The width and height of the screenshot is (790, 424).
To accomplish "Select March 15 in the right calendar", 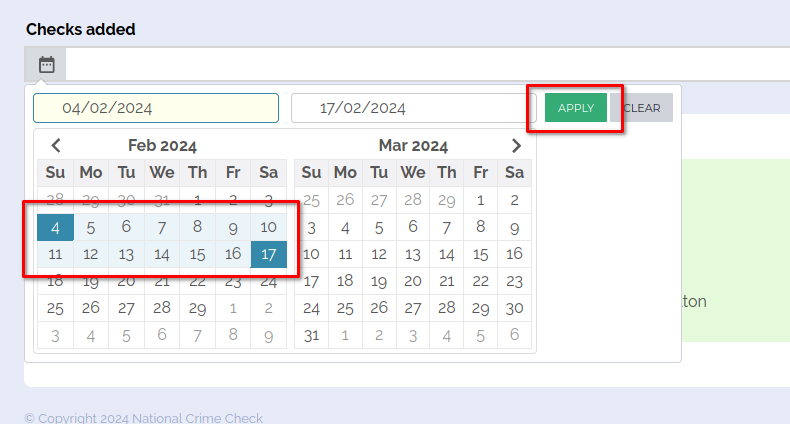I will (481, 254).
